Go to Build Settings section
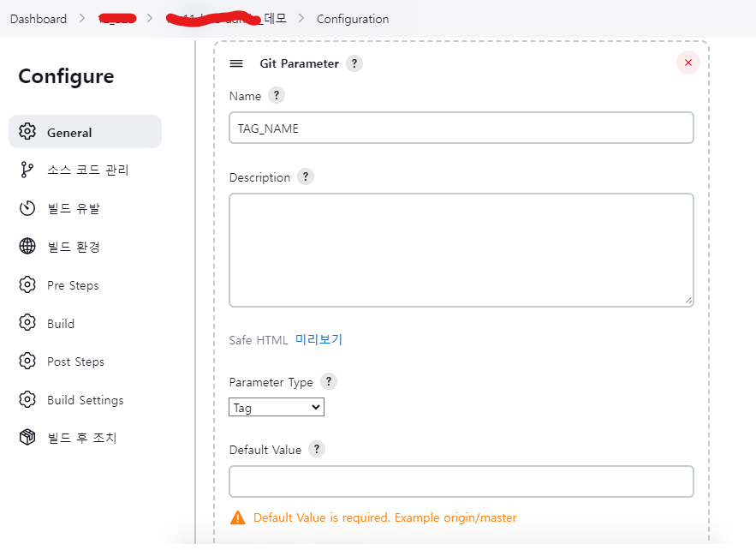Image resolution: width=756 pixels, height=550 pixels. click(x=86, y=400)
